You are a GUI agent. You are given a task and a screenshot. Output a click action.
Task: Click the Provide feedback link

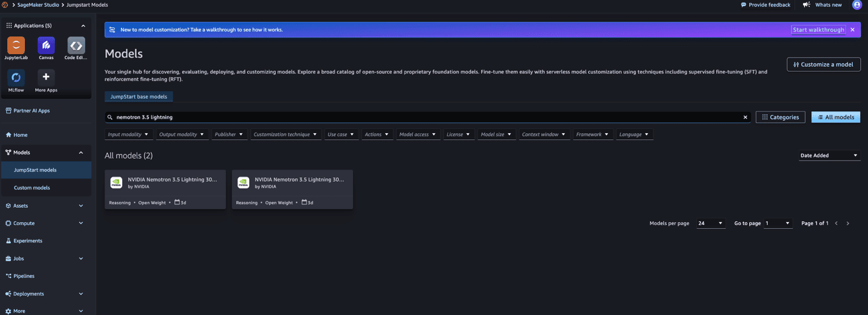770,5
